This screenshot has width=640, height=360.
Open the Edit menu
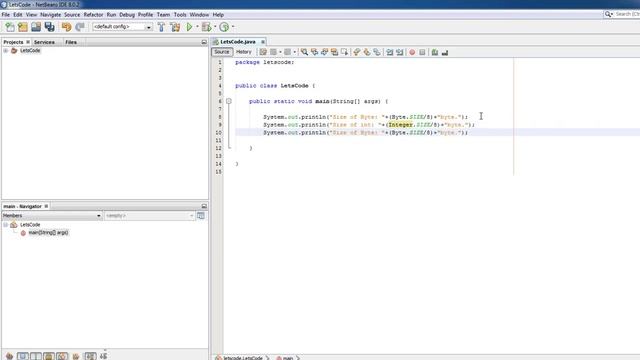pyautogui.click(x=18, y=15)
